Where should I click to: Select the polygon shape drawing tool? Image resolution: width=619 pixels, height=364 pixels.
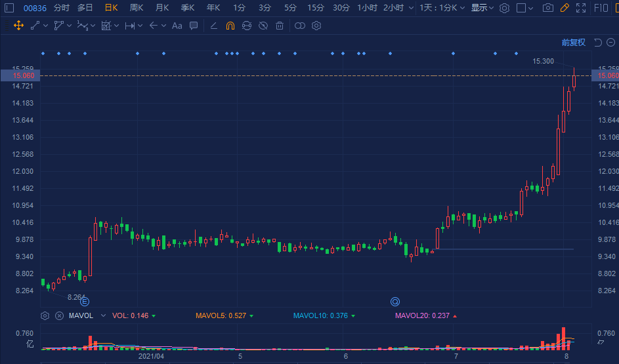[x=59, y=26]
